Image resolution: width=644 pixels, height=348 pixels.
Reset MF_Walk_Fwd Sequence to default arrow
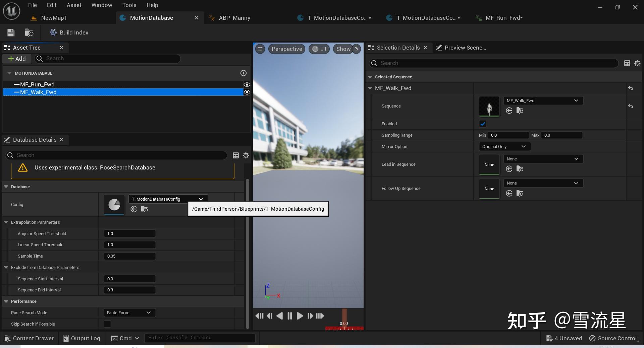pyautogui.click(x=631, y=106)
